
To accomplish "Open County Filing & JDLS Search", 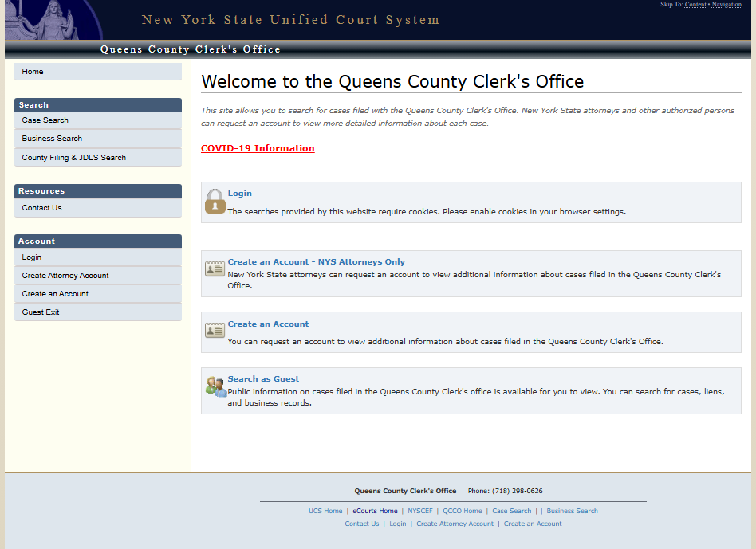I will tap(74, 158).
